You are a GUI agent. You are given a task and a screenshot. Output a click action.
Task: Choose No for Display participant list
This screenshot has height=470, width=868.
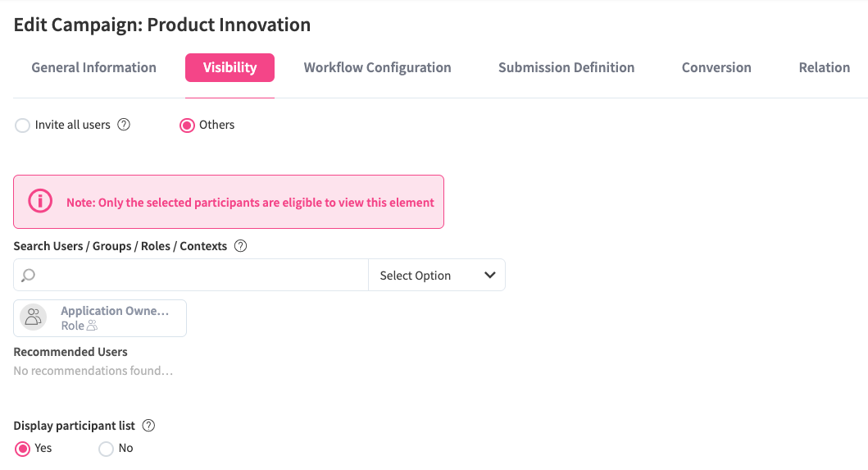click(x=106, y=449)
